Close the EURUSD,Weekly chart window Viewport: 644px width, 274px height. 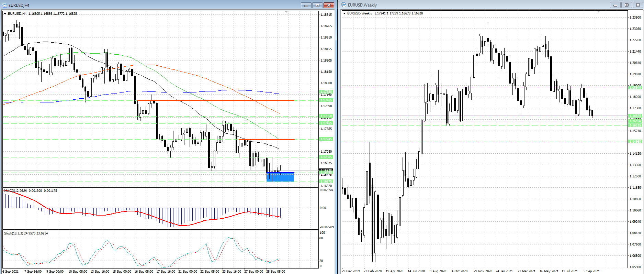pos(638,5)
